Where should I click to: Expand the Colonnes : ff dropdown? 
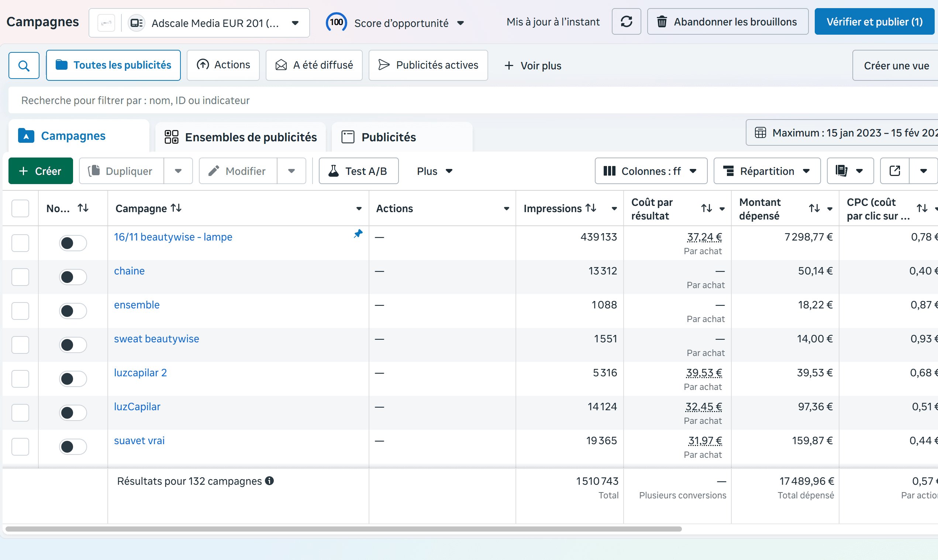tap(651, 171)
